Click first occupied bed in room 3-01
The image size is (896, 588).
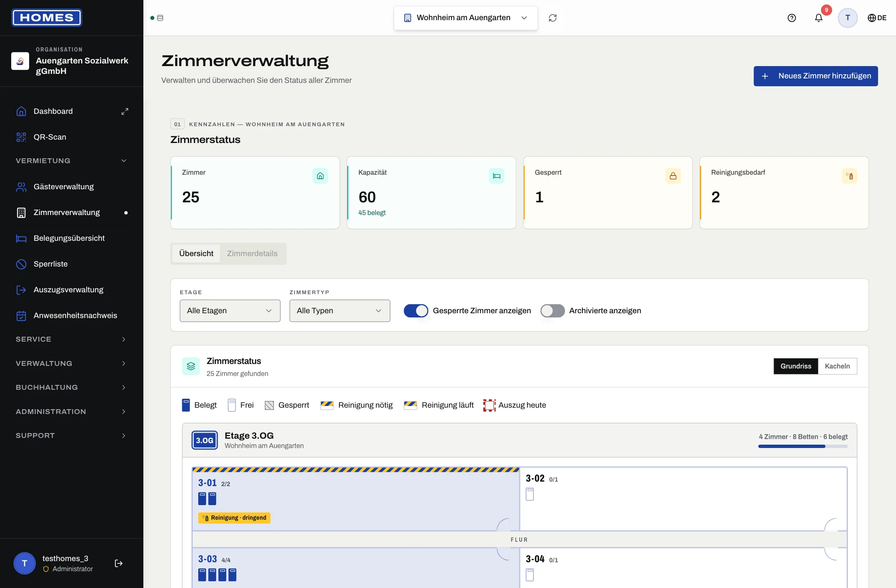coord(202,499)
